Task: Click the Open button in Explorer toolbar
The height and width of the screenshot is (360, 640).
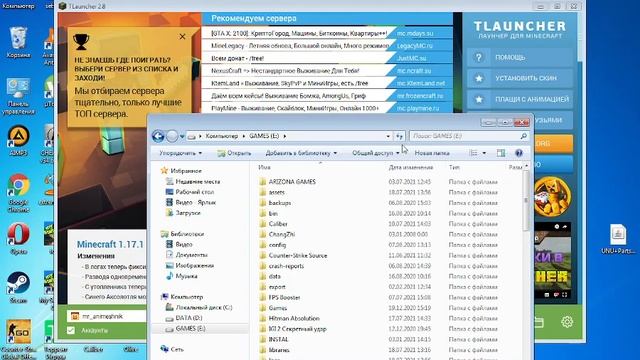Action: pyautogui.click(x=234, y=153)
